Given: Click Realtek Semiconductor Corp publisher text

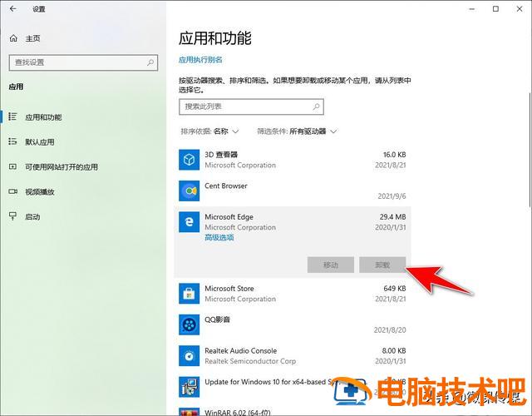Looking at the screenshot, I should (x=250, y=361).
